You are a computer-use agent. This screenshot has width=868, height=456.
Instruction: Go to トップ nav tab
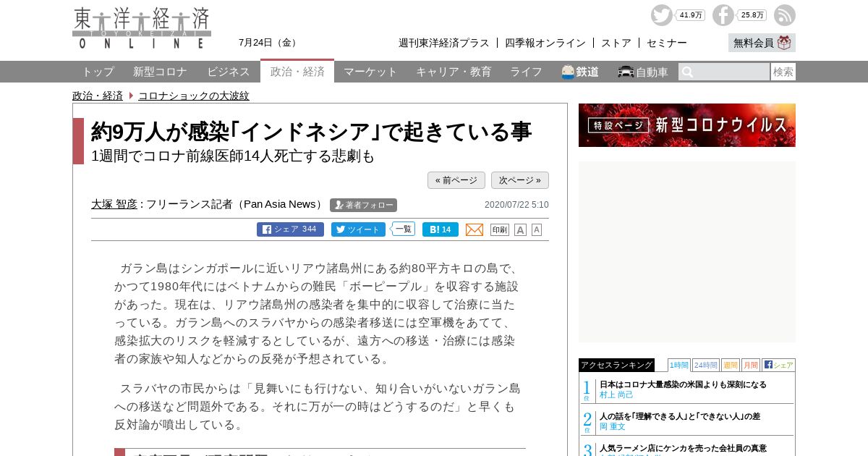[98, 72]
